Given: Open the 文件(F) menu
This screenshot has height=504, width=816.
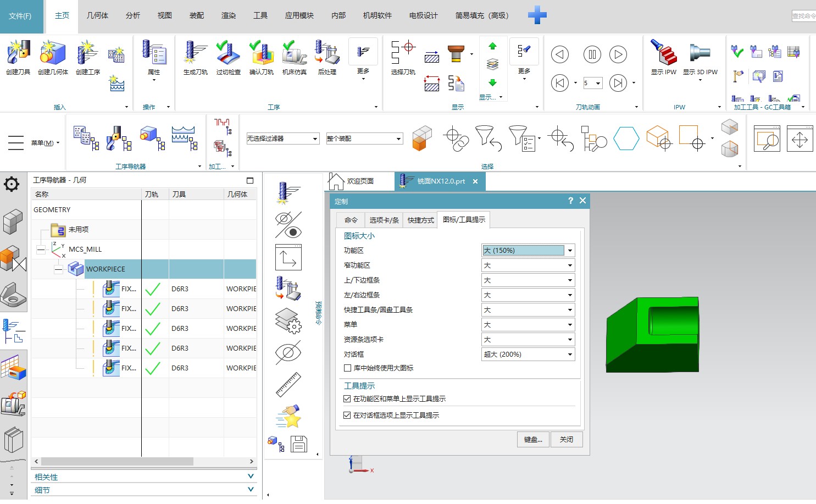Looking at the screenshot, I should 20,16.
